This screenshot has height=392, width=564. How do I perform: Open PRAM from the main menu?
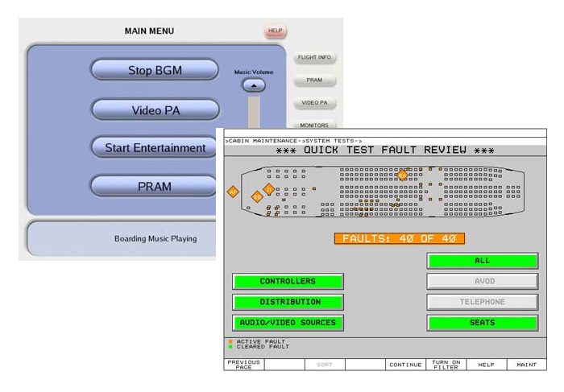155,186
